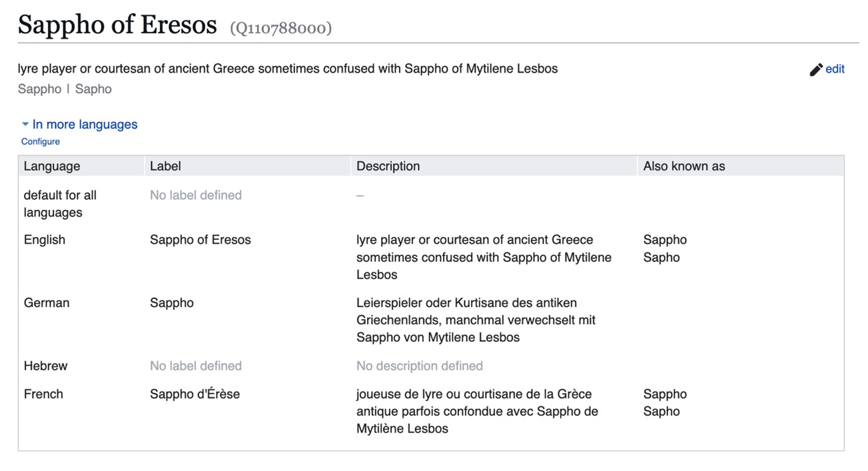
Task: Click No label defined in default languages row
Action: [x=196, y=195]
